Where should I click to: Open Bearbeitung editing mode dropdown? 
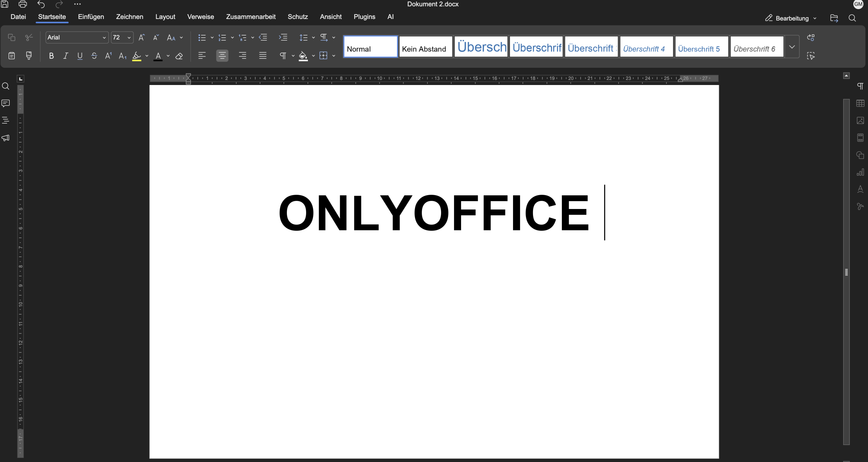[791, 18]
